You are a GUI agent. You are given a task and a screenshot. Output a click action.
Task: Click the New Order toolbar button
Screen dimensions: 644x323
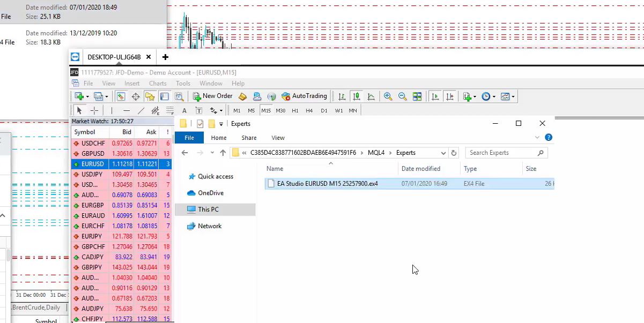(213, 96)
